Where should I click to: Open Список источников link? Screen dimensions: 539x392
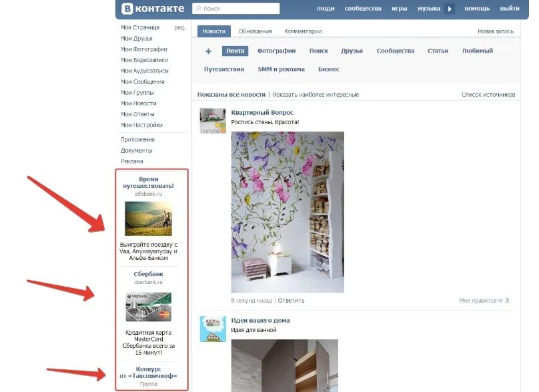(488, 95)
